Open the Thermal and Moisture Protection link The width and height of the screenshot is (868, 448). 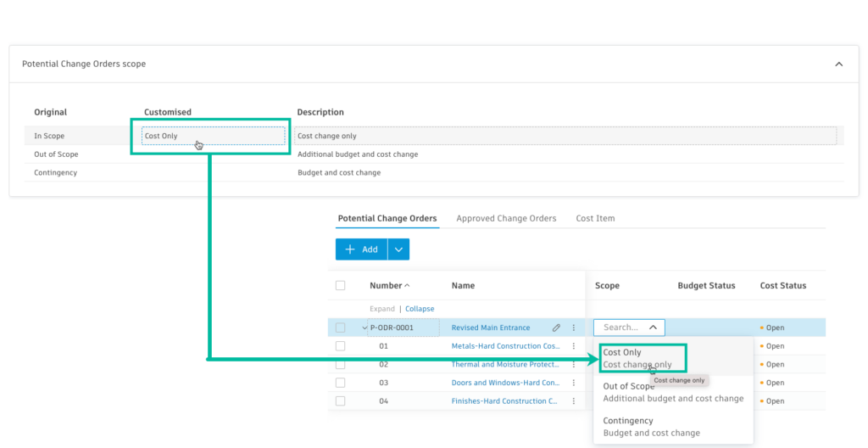tap(505, 364)
